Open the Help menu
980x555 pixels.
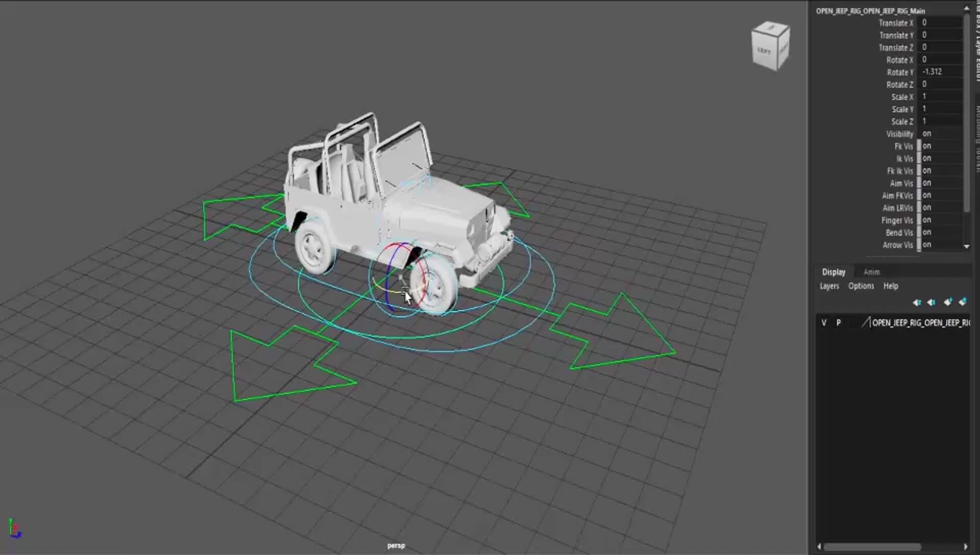tap(891, 286)
